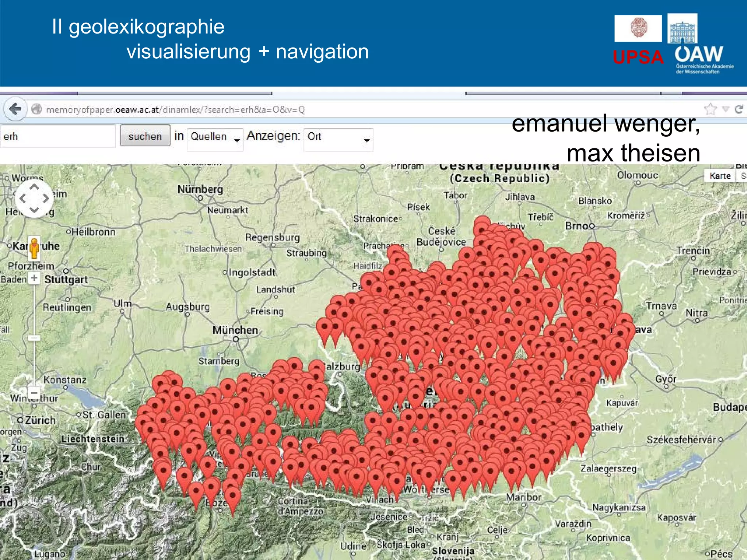Click the Landshut city label
747x560 pixels.
pos(275,289)
